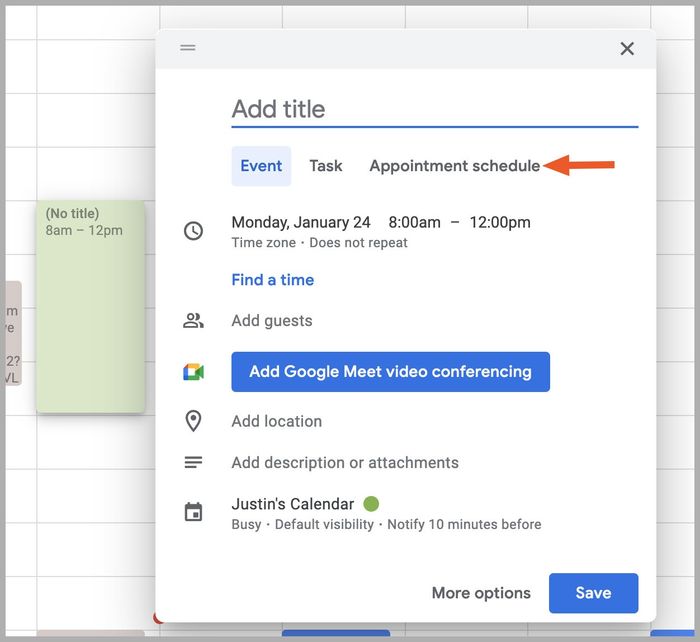700x642 pixels.
Task: Change Default visibility setting
Action: tap(324, 524)
